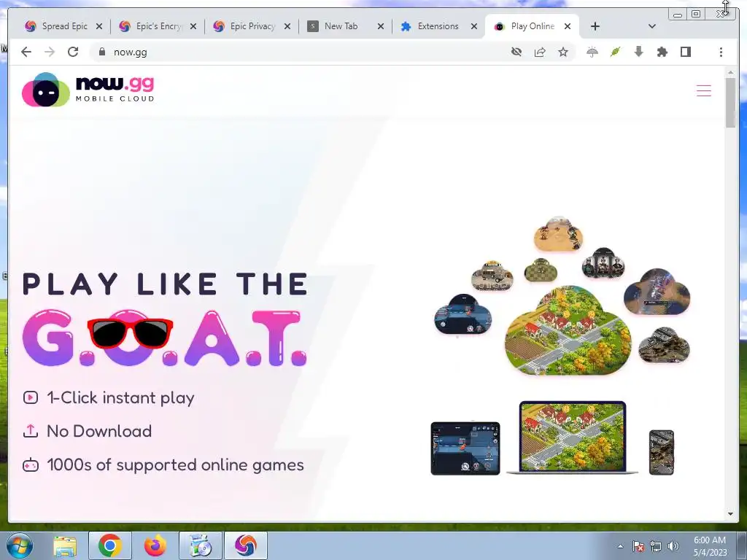
Task: Go back to the previous page
Action: pos(26,52)
